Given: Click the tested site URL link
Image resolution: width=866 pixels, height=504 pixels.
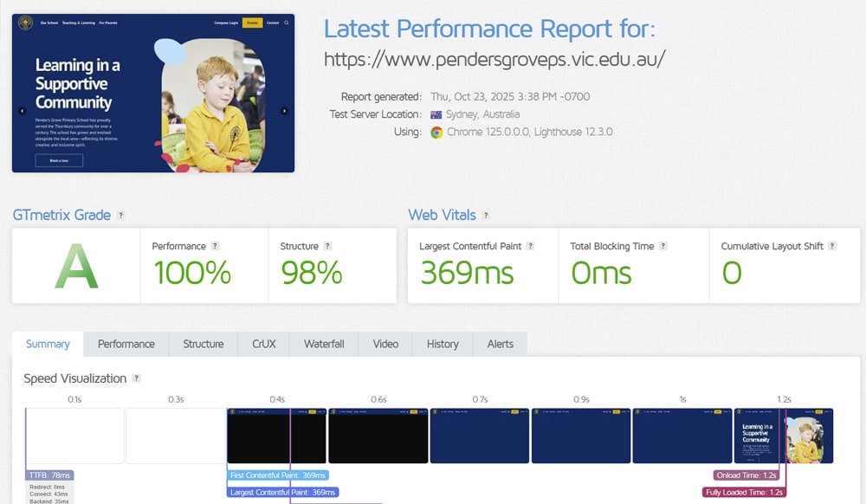Looking at the screenshot, I should click(x=494, y=60).
